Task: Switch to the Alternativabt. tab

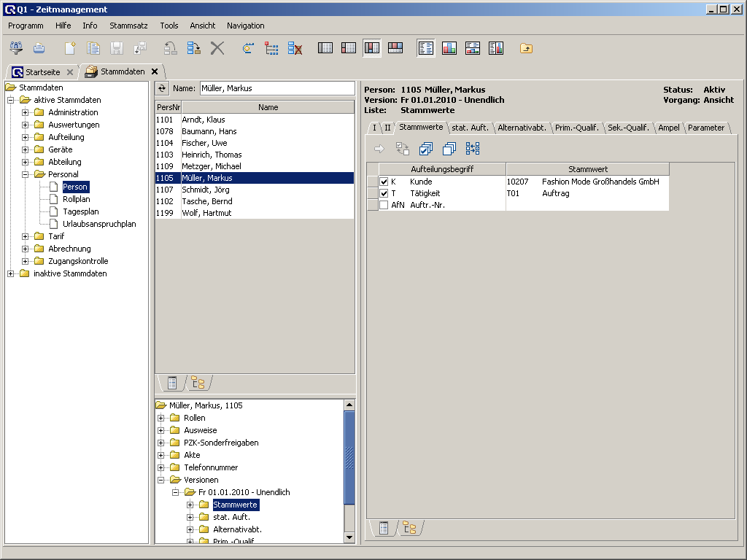Action: click(x=522, y=128)
